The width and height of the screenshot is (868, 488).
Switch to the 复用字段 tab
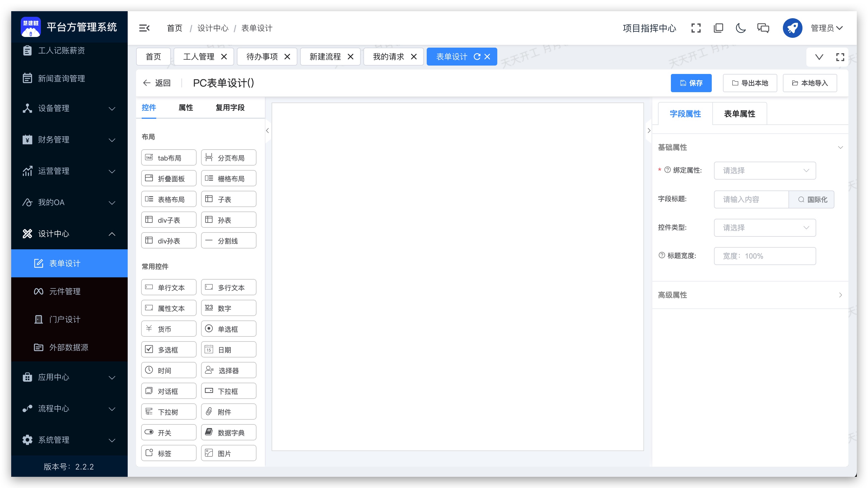click(x=230, y=108)
